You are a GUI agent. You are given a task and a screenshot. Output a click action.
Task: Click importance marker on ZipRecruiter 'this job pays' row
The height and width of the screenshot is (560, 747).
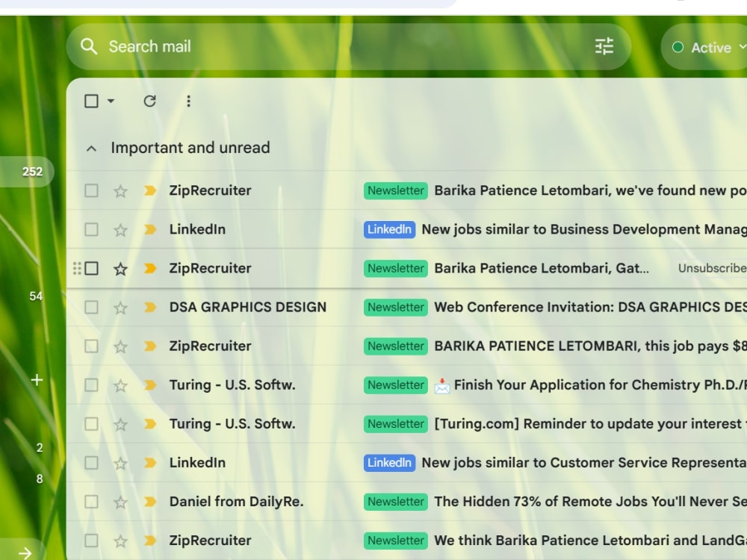(150, 346)
